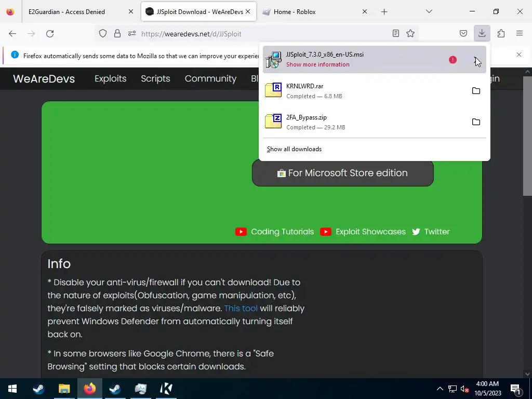Click the Firefox View icon at tab bar start
This screenshot has width=532, height=399.
point(10,12)
